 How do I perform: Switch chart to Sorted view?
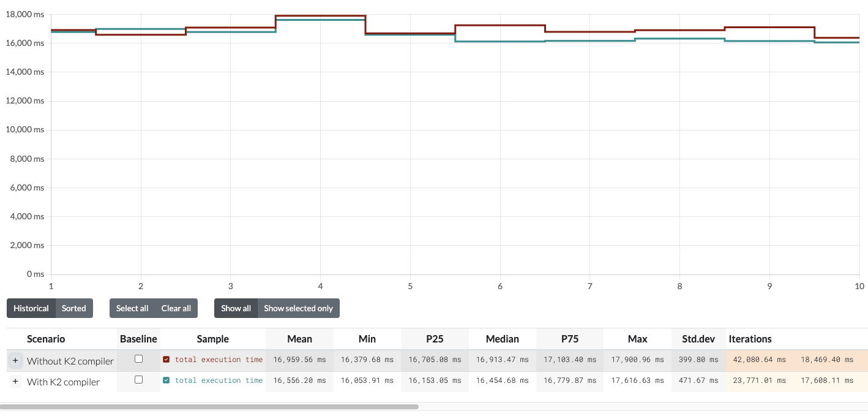(74, 308)
